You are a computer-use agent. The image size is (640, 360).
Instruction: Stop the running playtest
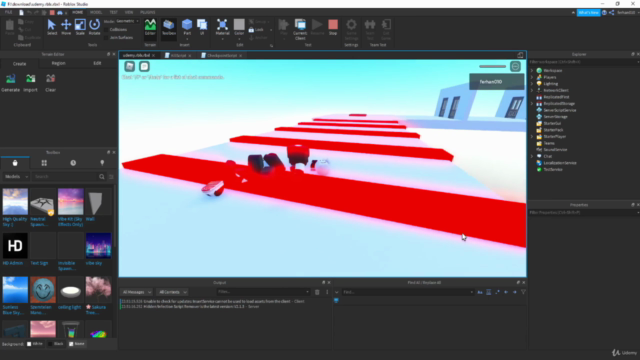pyautogui.click(x=333, y=27)
